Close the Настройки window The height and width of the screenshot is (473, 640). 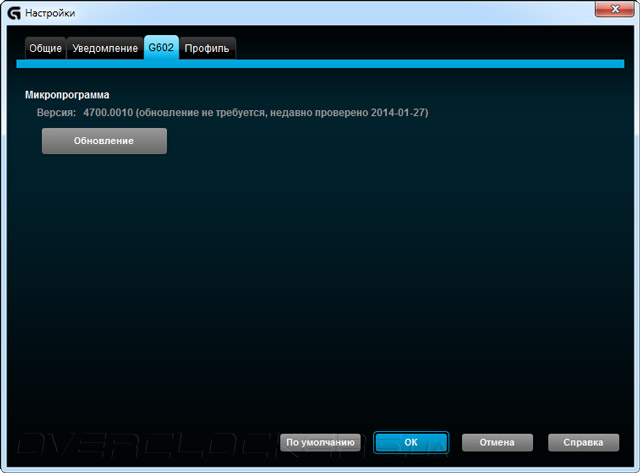(615, 9)
